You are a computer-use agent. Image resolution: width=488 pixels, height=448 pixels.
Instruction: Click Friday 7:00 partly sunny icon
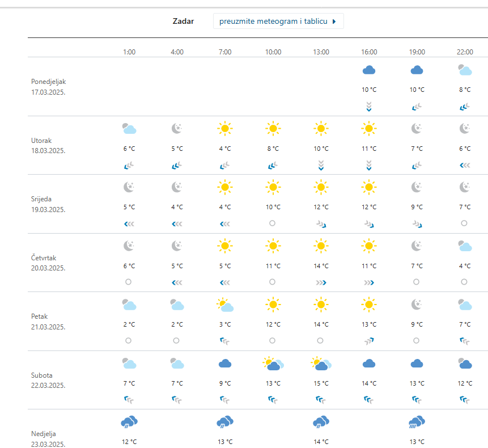click(225, 305)
